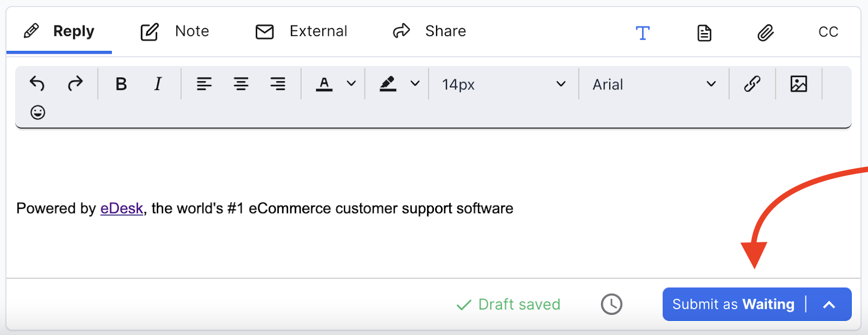Attach a file using the paperclip icon
868x335 pixels.
click(x=765, y=33)
